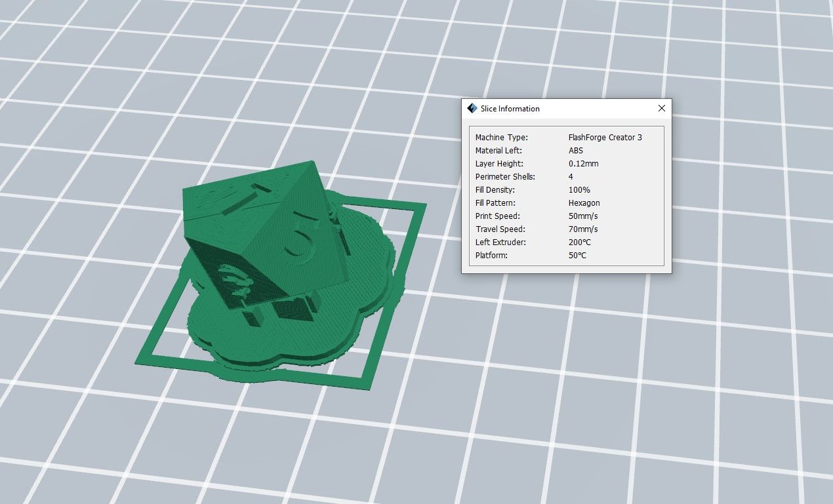Click the Platform temperature label
Image resolution: width=833 pixels, height=504 pixels.
click(x=491, y=256)
